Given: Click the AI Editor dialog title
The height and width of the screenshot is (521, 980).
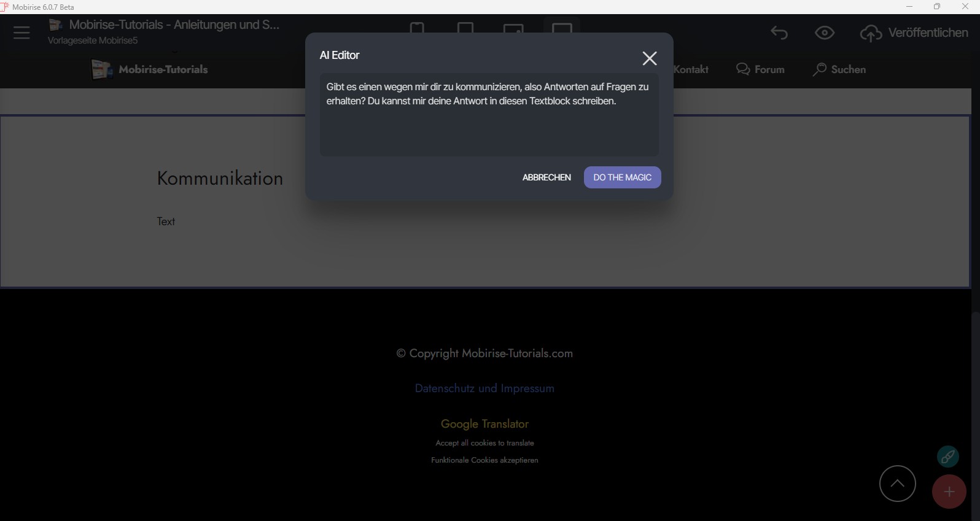Looking at the screenshot, I should coord(340,55).
